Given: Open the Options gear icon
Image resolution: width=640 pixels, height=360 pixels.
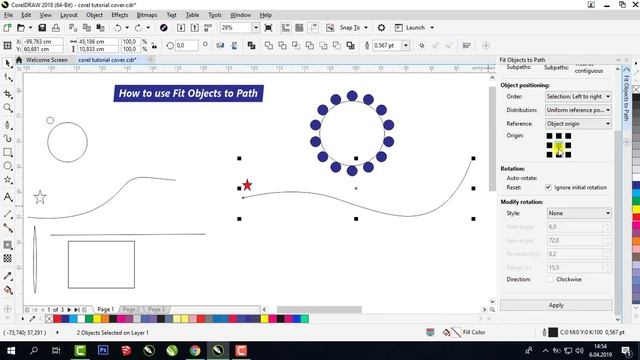Looking at the screenshot, I should 381,28.
